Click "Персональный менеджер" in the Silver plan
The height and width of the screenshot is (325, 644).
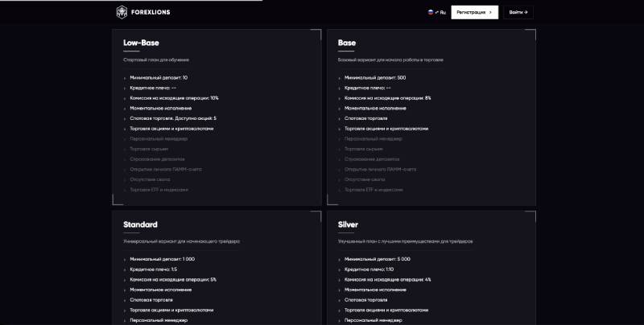(373, 320)
